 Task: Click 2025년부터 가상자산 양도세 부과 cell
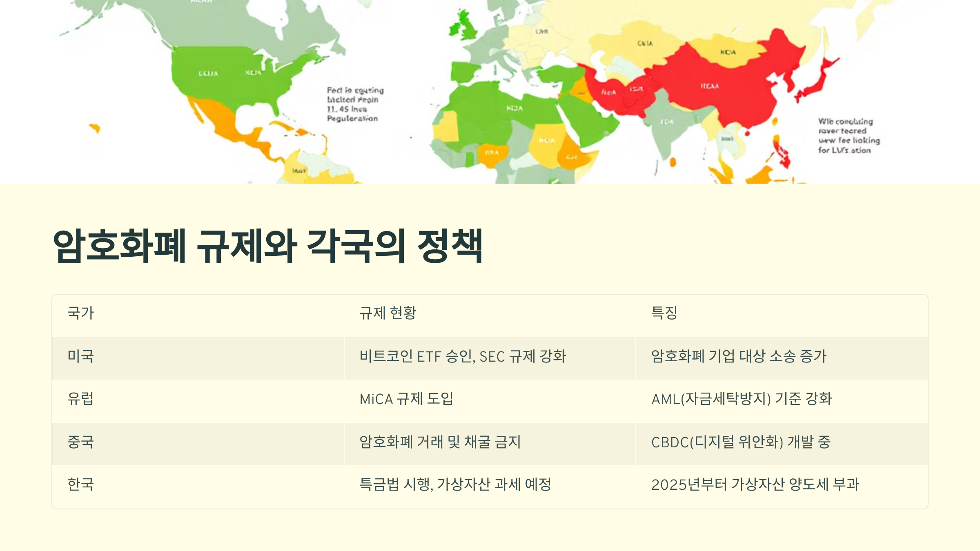pos(755,485)
